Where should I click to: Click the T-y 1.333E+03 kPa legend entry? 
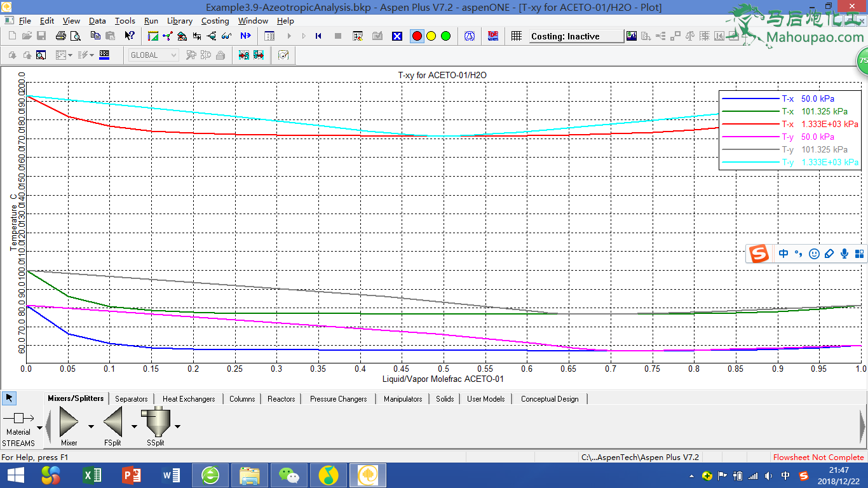[790, 162]
